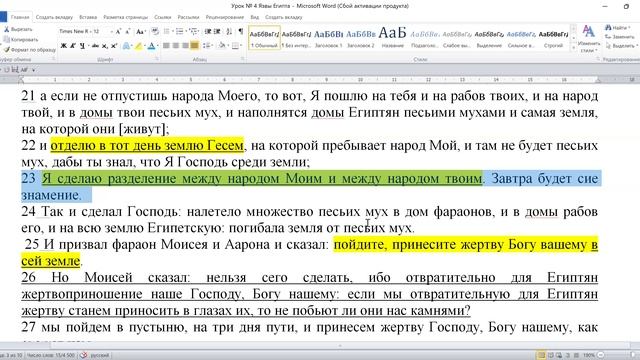This screenshot has width=640, height=360.
Task: Click the Cut (Вырезать) scissors button
Action: point(18,29)
